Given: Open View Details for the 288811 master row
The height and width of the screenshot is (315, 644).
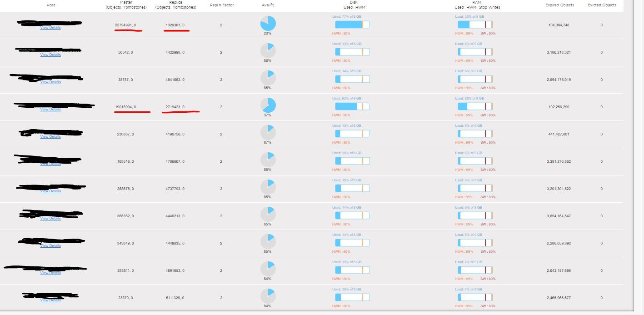Looking at the screenshot, I should pyautogui.click(x=50, y=273).
